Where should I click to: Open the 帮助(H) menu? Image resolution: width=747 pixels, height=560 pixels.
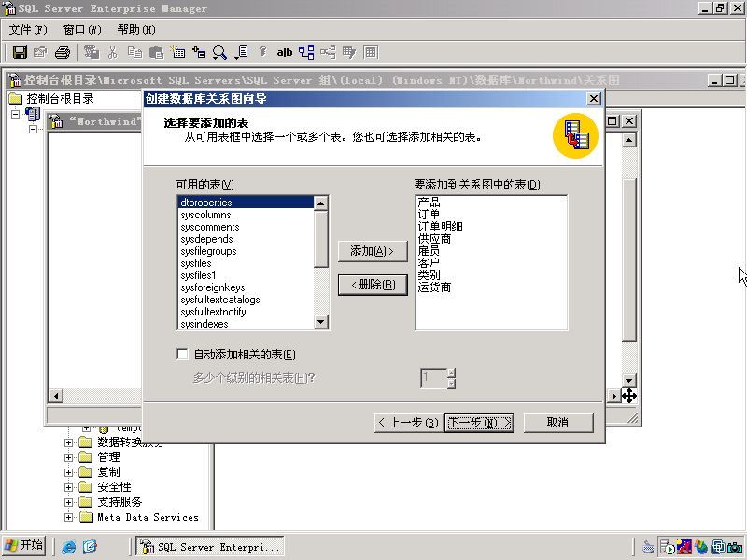click(136, 30)
